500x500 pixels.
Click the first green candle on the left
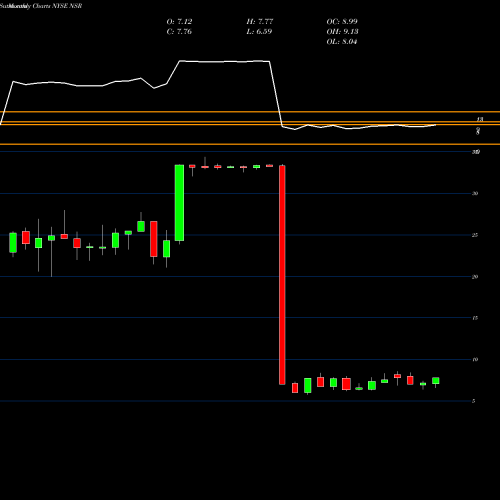pos(13,243)
